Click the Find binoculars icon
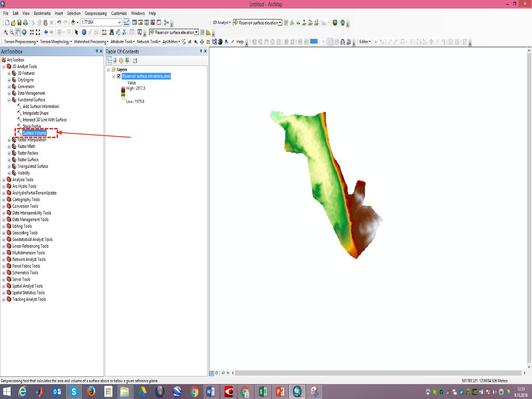Image resolution: width=532 pixels, height=399 pixels. click(x=111, y=32)
